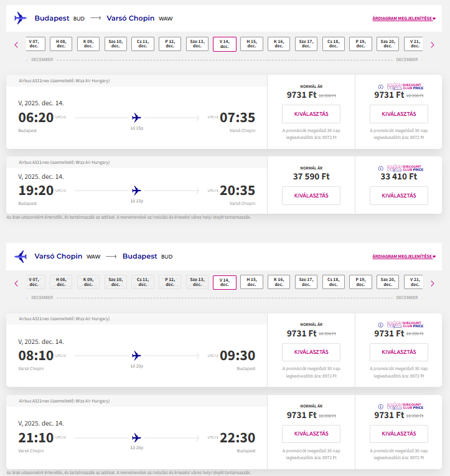Open Discount Club info icon on 08:10 flight
450x476 pixels.
pyautogui.click(x=381, y=325)
